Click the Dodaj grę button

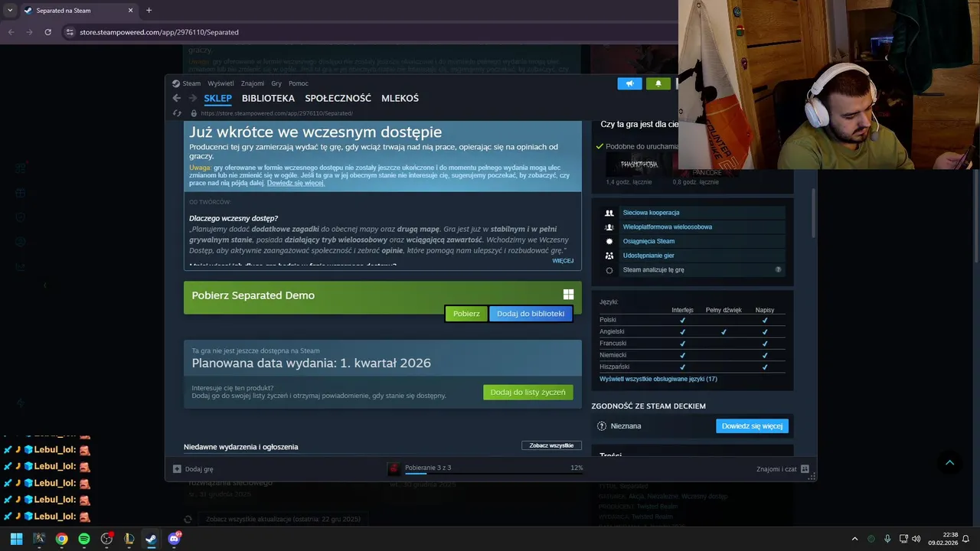click(x=193, y=469)
